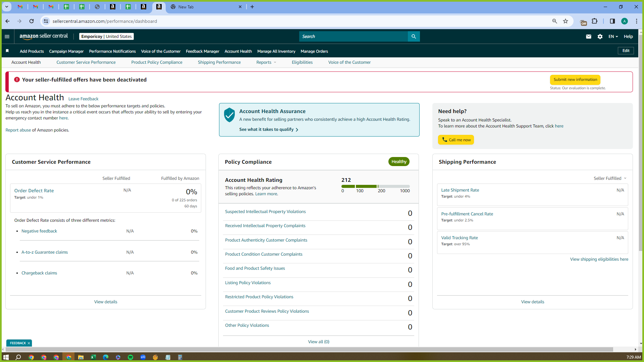Open the messages envelope icon
The height and width of the screenshot is (362, 644).
point(588,37)
